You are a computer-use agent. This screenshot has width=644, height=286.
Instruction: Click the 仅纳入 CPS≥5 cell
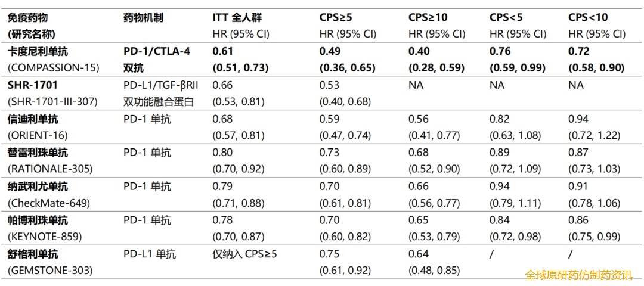(244, 254)
